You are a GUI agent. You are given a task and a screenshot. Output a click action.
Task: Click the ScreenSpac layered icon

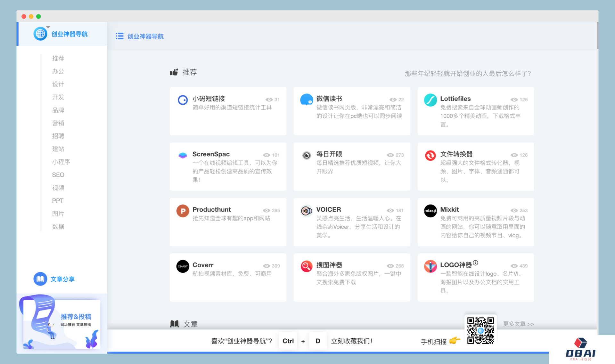(x=183, y=155)
